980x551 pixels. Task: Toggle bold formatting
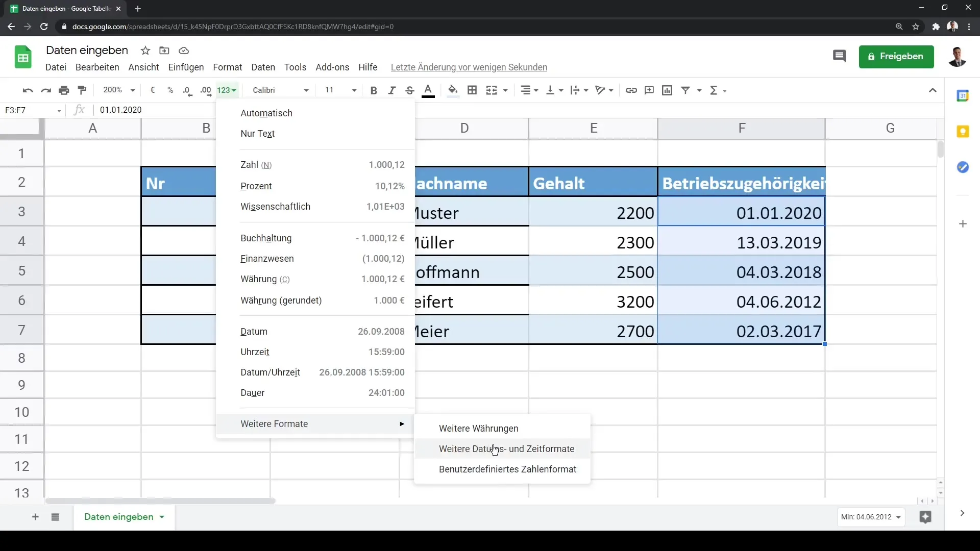click(374, 90)
